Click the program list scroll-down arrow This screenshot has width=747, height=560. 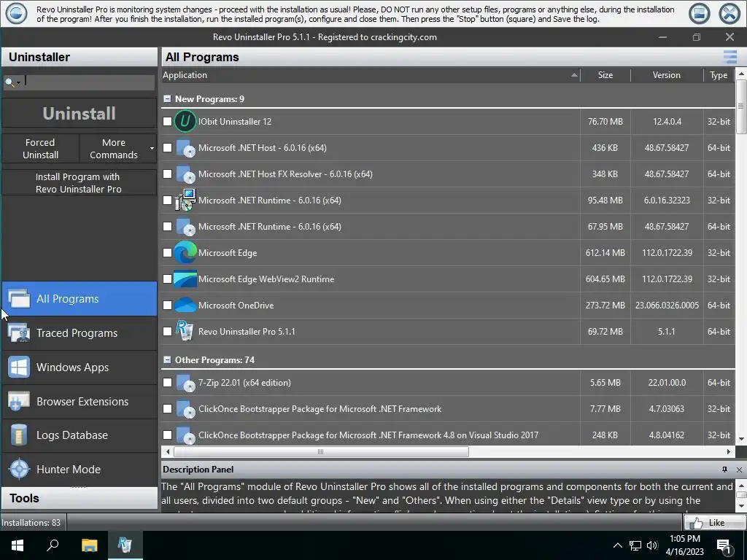click(741, 438)
